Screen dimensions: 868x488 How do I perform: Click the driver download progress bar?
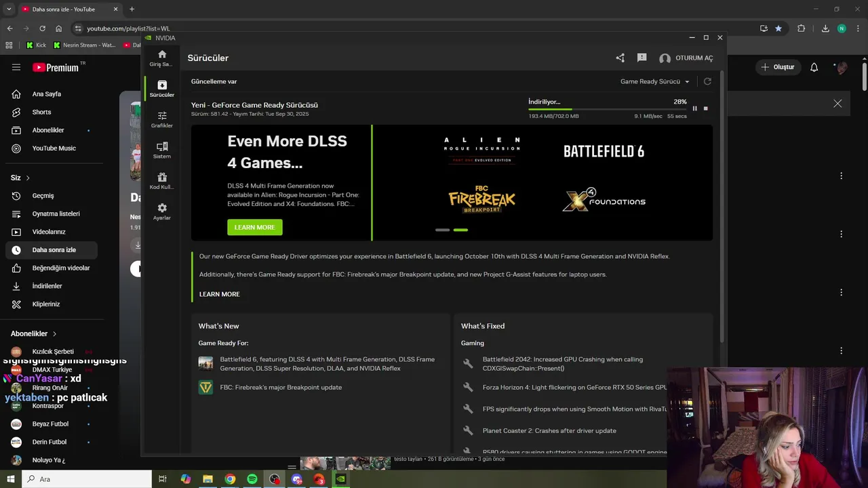click(608, 109)
